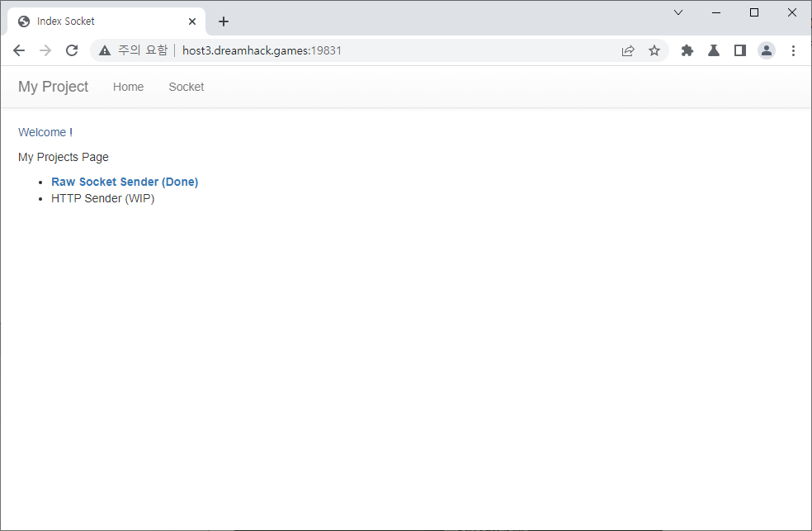
Task: Toggle the browser side panel
Action: pos(740,50)
